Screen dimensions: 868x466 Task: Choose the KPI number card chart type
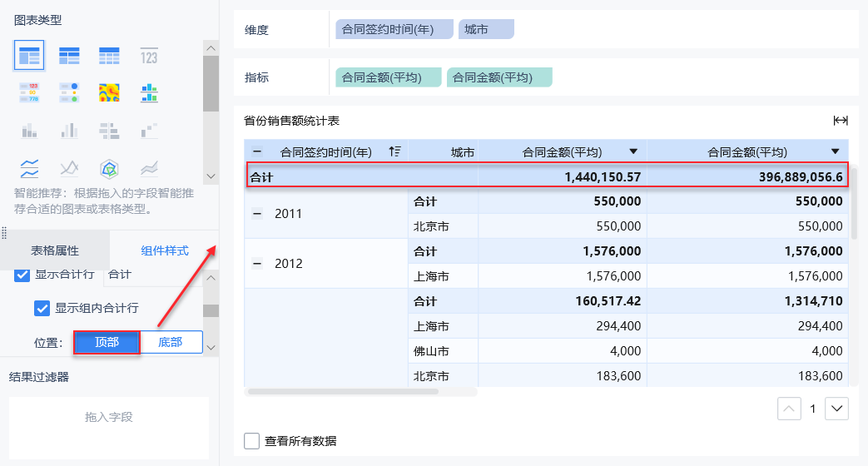149,56
